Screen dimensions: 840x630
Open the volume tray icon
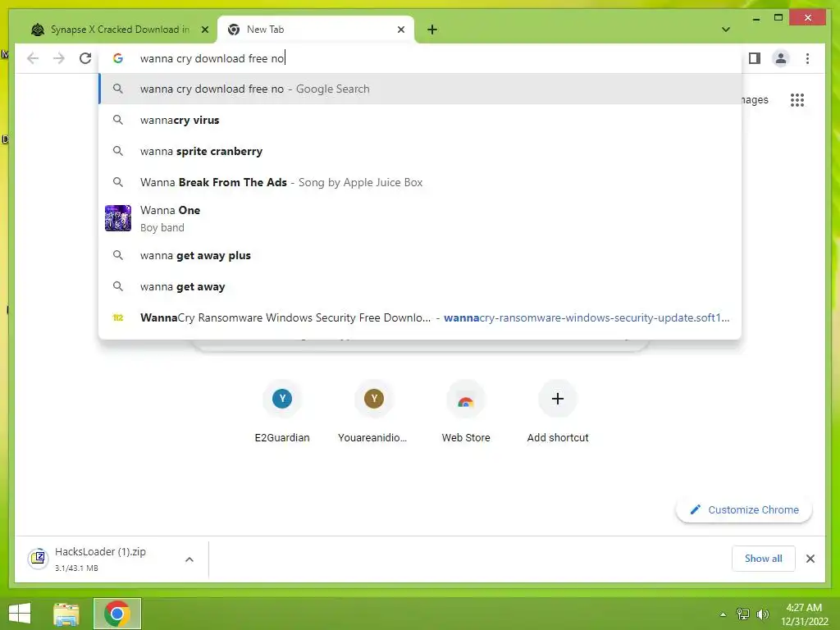762,614
